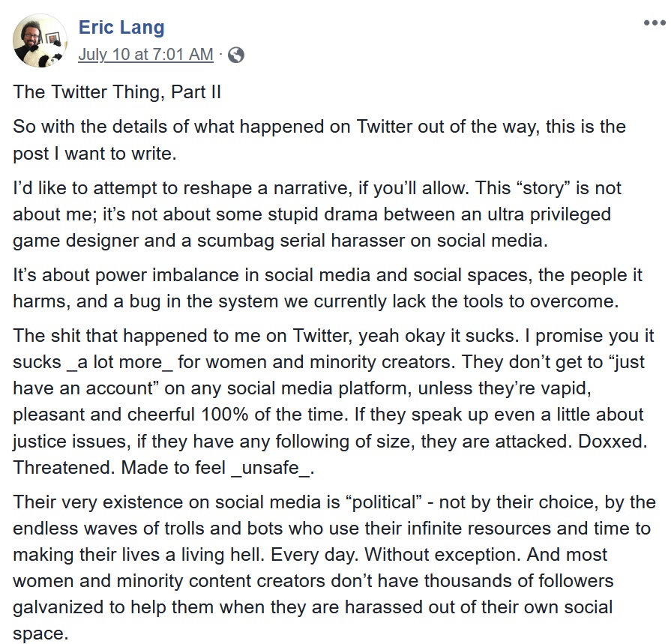Open the post options three-dot menu
671x644 pixels.
coord(655,22)
